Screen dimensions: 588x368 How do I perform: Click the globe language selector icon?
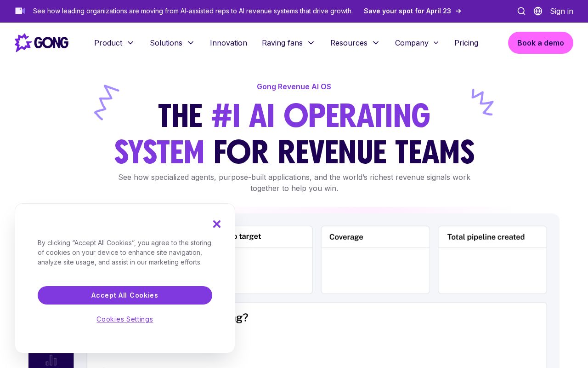(538, 11)
